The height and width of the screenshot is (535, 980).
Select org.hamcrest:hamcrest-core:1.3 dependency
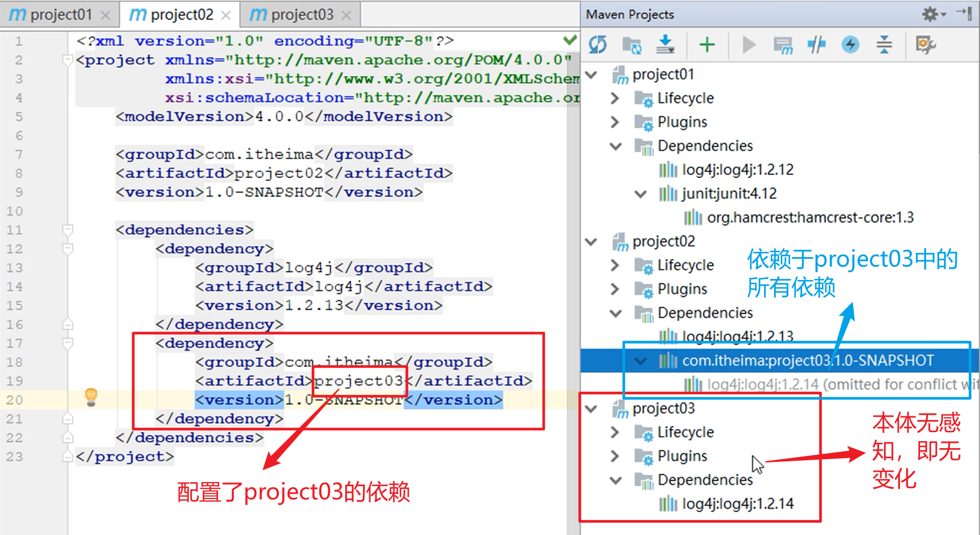point(810,217)
